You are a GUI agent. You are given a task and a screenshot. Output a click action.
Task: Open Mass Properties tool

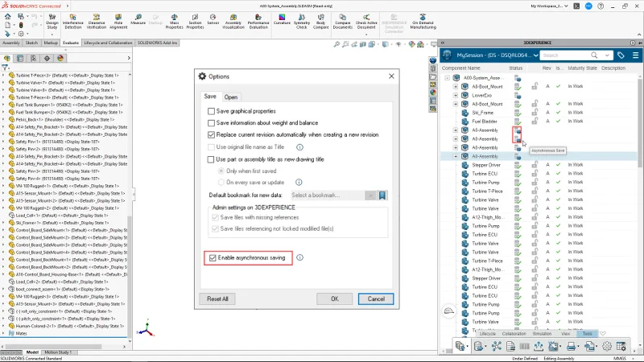pos(172,24)
